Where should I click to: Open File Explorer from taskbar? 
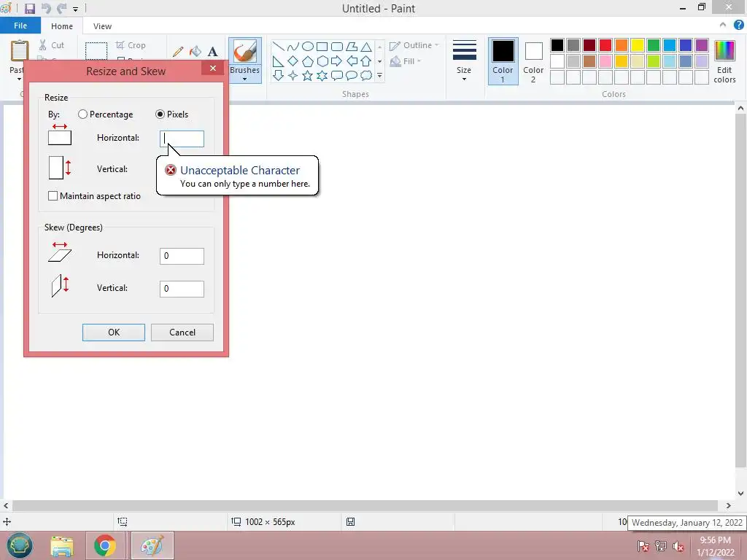pyautogui.click(x=62, y=545)
